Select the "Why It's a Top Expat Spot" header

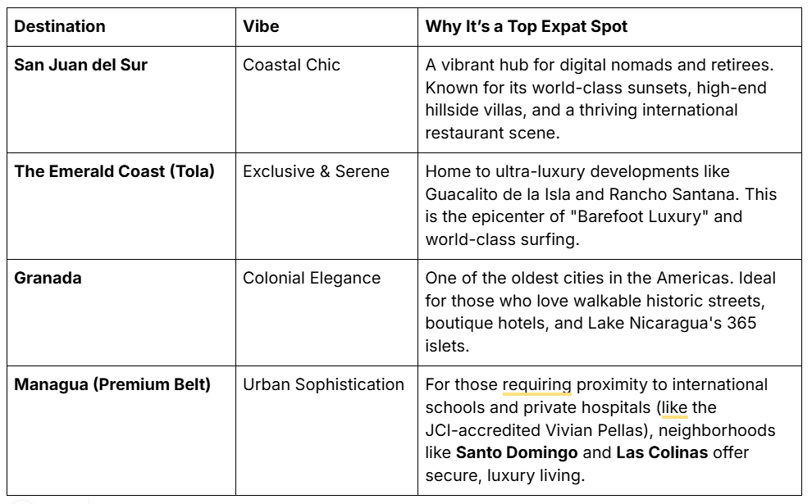coord(526,26)
